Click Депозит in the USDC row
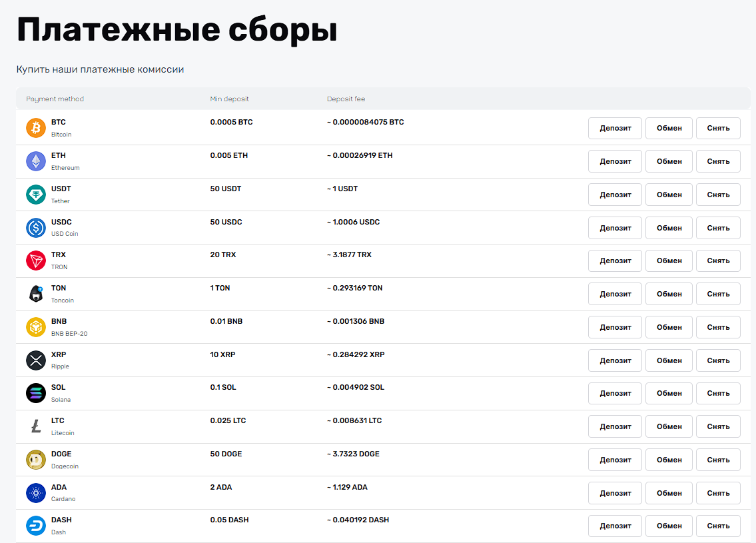756x543 pixels. coord(615,228)
